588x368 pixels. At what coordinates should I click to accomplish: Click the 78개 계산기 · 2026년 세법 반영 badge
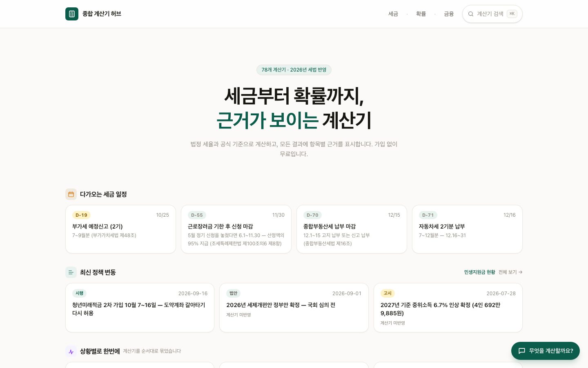click(294, 70)
